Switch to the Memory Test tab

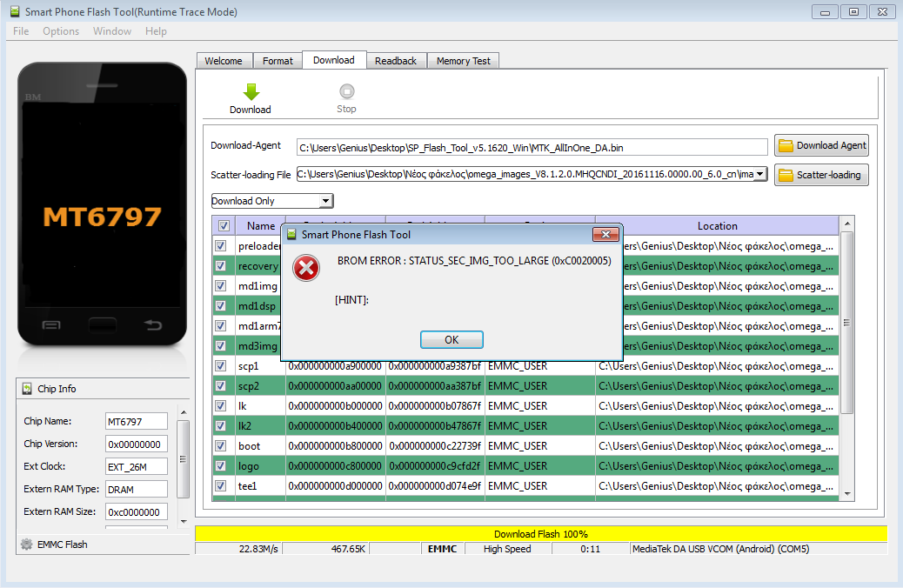(463, 61)
